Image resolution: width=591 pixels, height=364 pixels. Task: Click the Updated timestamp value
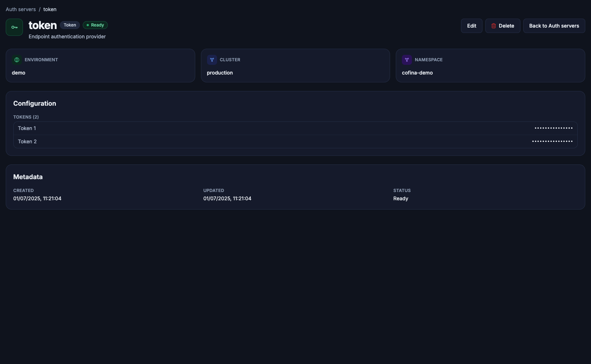click(227, 198)
